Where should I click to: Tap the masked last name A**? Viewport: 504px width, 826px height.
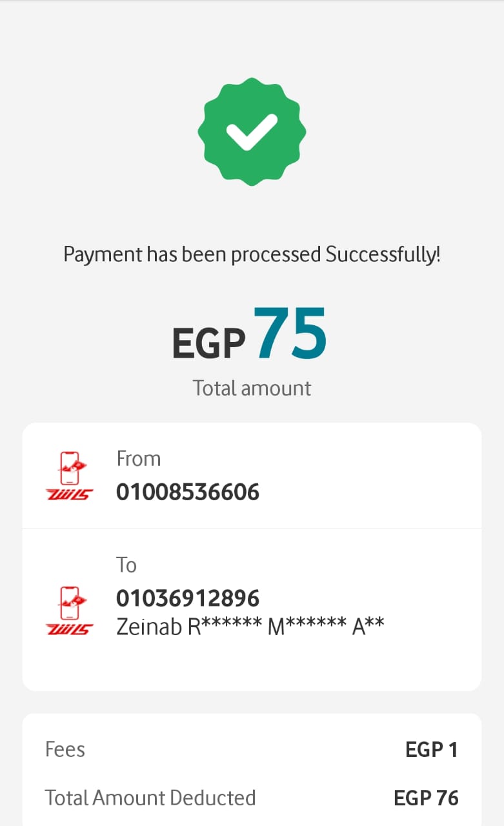[x=368, y=626]
